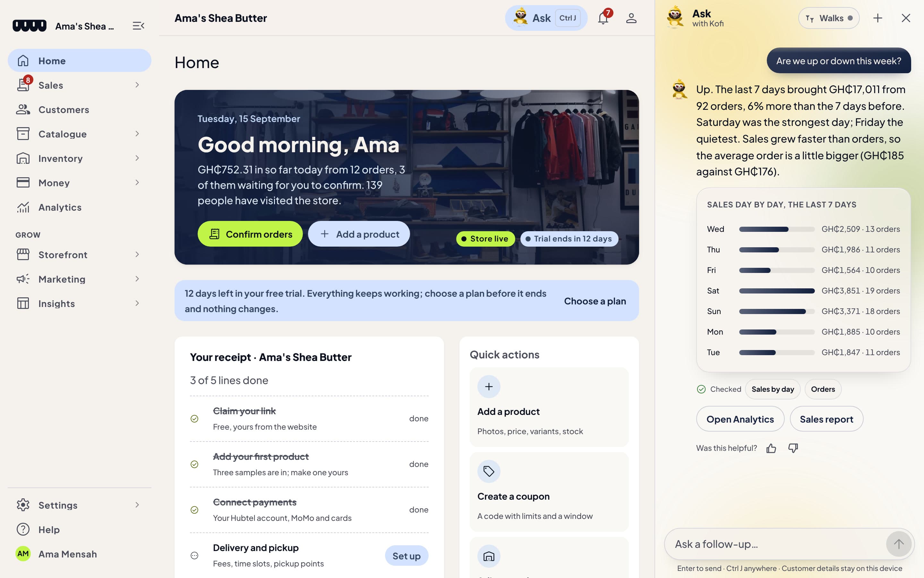924x578 pixels.
Task: Expand the Catalogue submenu chevron
Action: [137, 134]
